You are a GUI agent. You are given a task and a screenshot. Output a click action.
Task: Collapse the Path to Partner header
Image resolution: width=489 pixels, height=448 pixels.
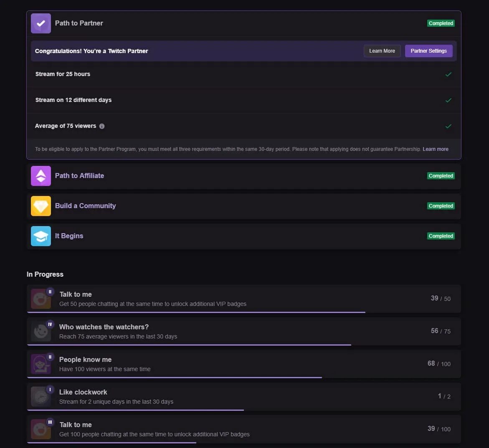(x=242, y=23)
